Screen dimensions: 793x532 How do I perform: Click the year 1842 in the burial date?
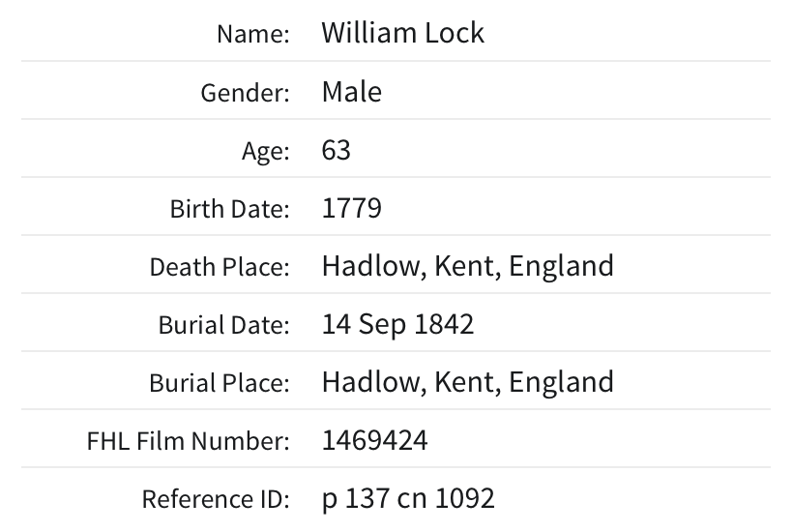click(444, 324)
